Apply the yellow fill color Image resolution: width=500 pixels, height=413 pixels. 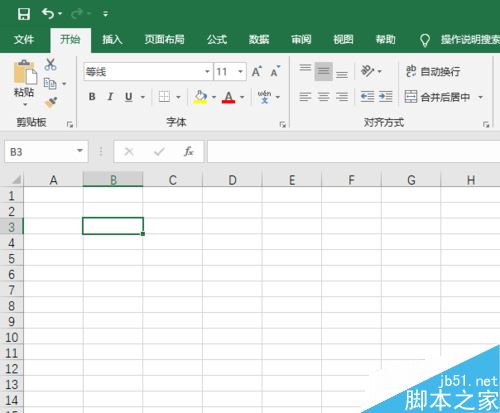click(x=200, y=97)
